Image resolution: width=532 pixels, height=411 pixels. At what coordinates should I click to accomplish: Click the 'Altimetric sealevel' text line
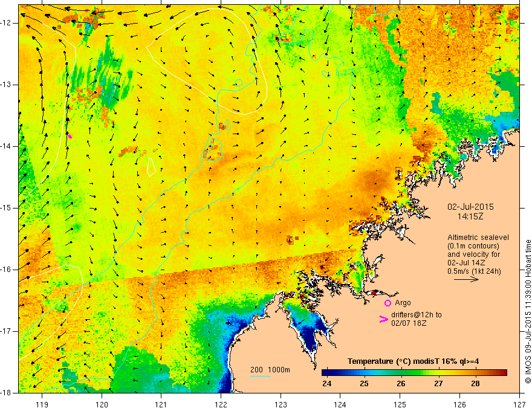click(x=478, y=238)
